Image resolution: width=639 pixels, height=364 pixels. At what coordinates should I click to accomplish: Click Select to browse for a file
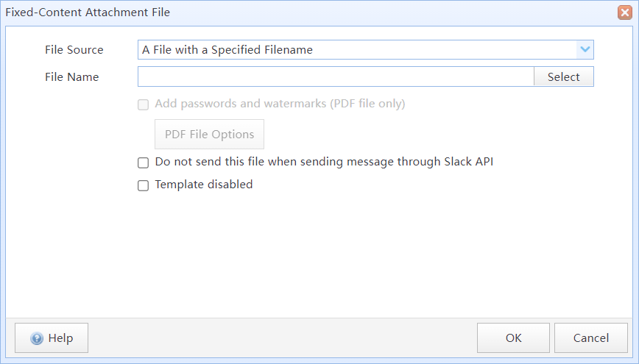(x=564, y=76)
